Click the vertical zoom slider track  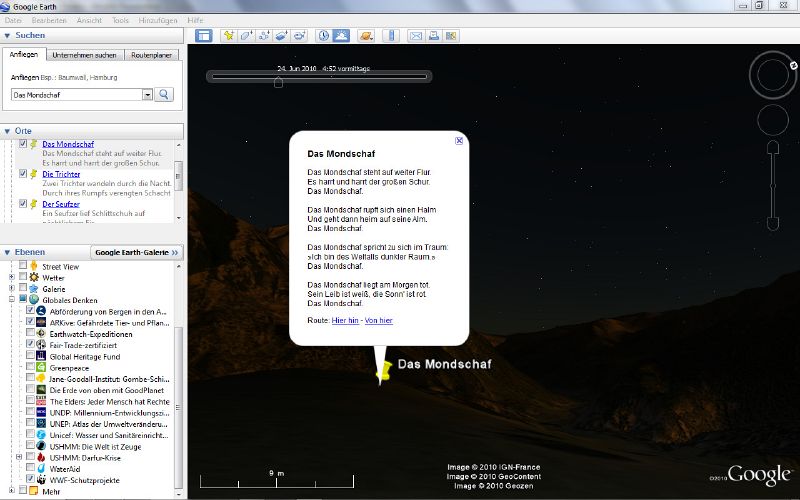tap(773, 186)
